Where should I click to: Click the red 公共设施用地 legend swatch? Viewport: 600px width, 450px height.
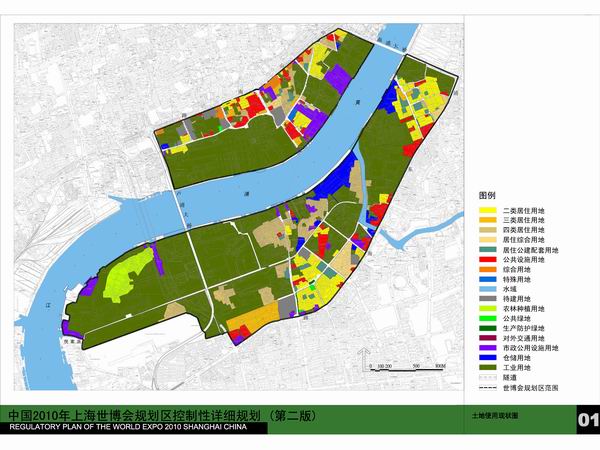[487, 259]
